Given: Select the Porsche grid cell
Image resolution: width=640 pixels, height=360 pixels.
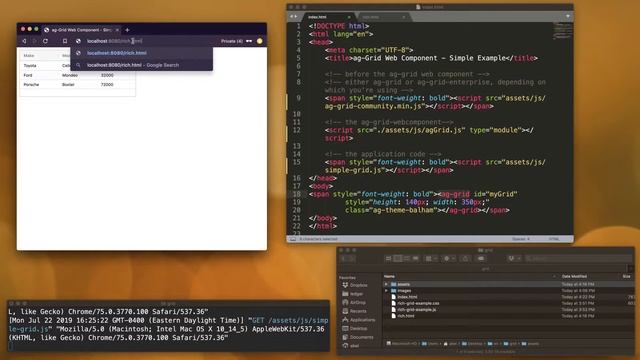Looking at the screenshot, I should click(x=31, y=84).
